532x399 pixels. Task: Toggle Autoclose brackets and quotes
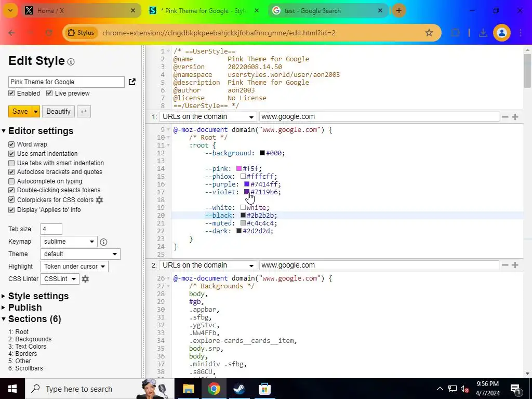[11, 172]
